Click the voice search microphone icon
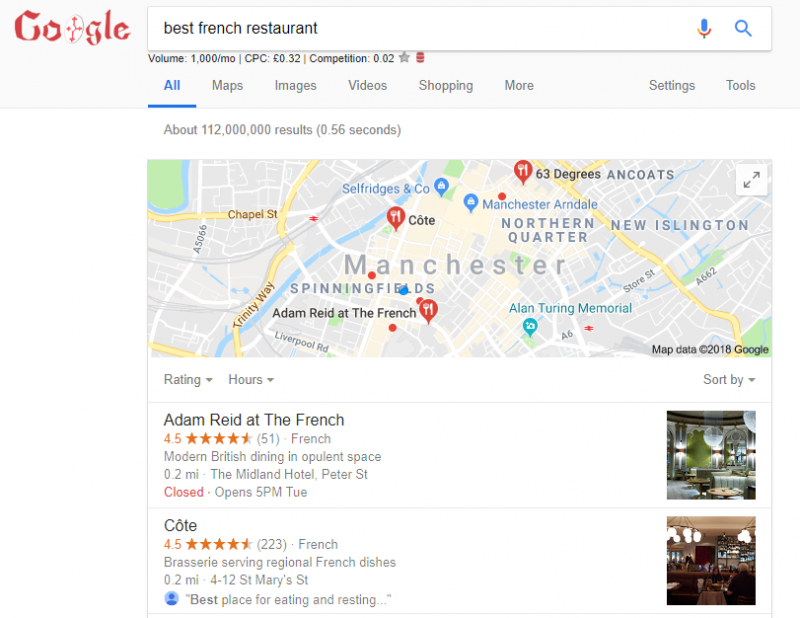 coord(704,29)
